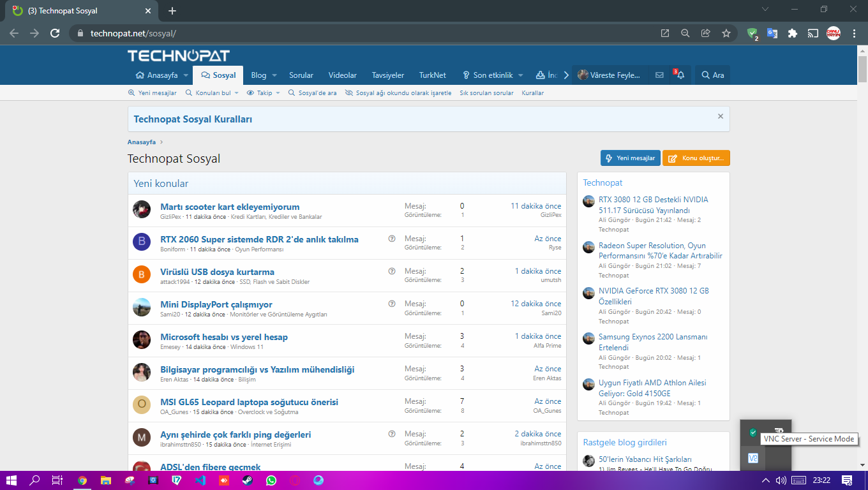The height and width of the screenshot is (490, 868).
Task: Click question icon on Aynı şehirde thread
Action: [392, 434]
